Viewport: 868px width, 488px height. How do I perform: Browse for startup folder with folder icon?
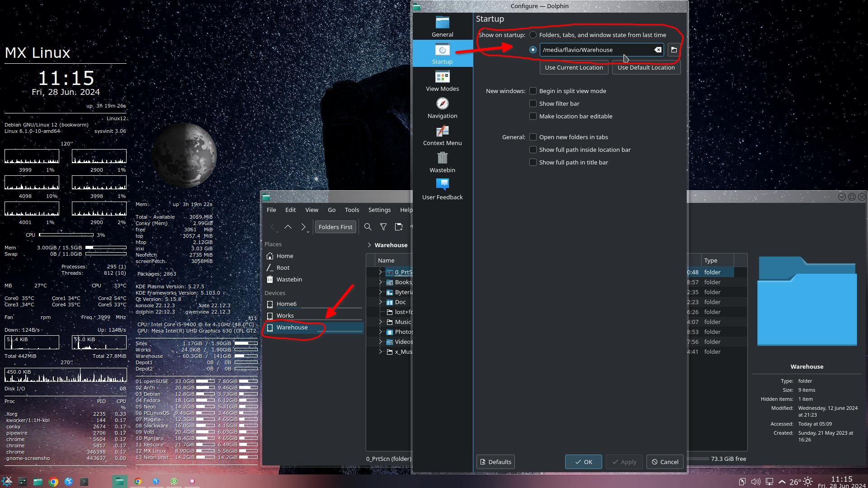674,50
